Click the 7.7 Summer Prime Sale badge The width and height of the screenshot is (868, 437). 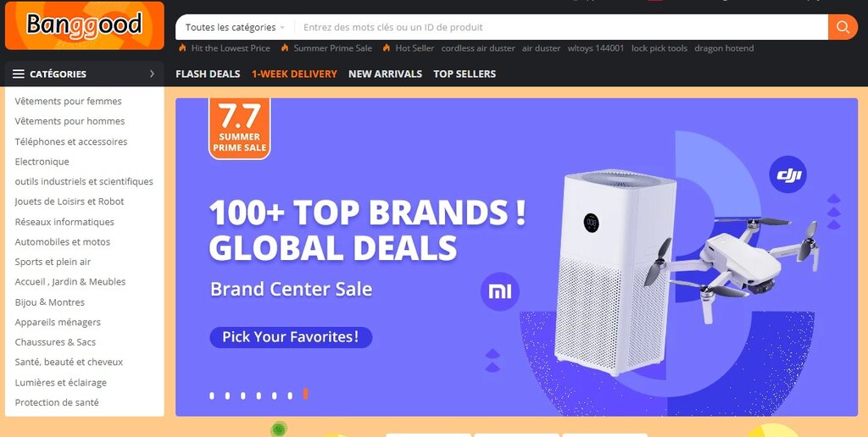coord(240,129)
